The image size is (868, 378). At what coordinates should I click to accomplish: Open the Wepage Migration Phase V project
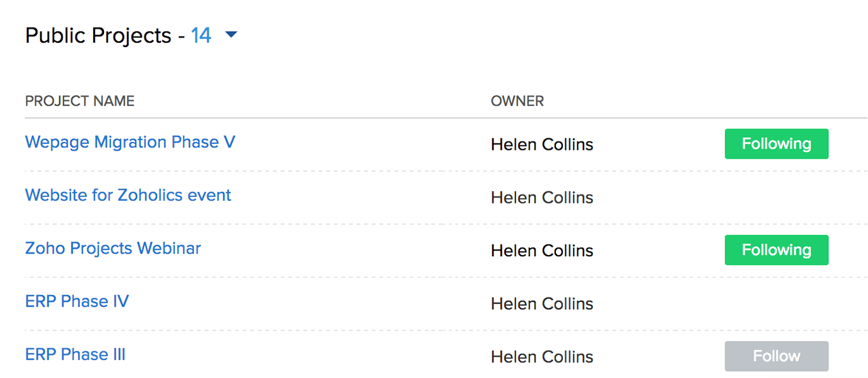130,142
